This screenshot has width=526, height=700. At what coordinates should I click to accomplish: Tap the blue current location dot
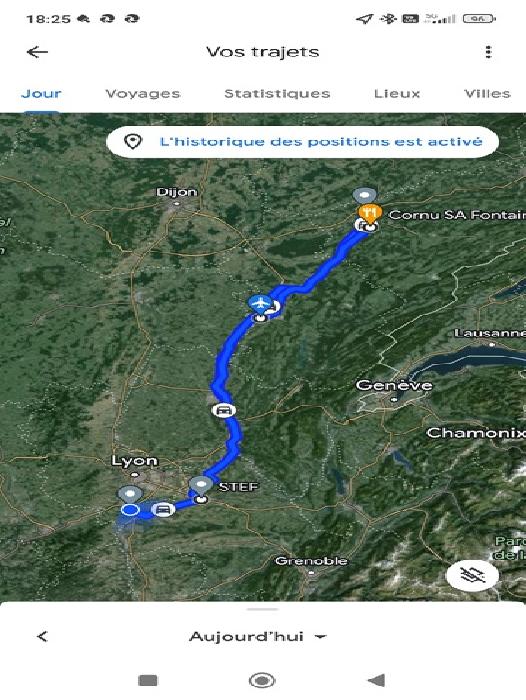pos(130,510)
